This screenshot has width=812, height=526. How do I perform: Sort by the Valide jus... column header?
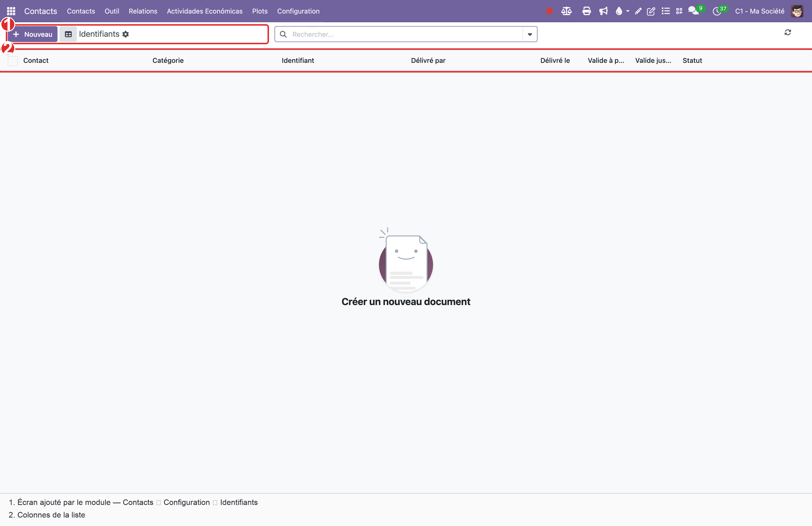653,60
